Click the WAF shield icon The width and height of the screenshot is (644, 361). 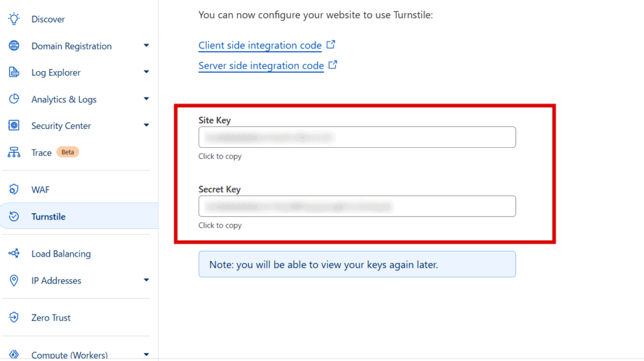tap(14, 189)
